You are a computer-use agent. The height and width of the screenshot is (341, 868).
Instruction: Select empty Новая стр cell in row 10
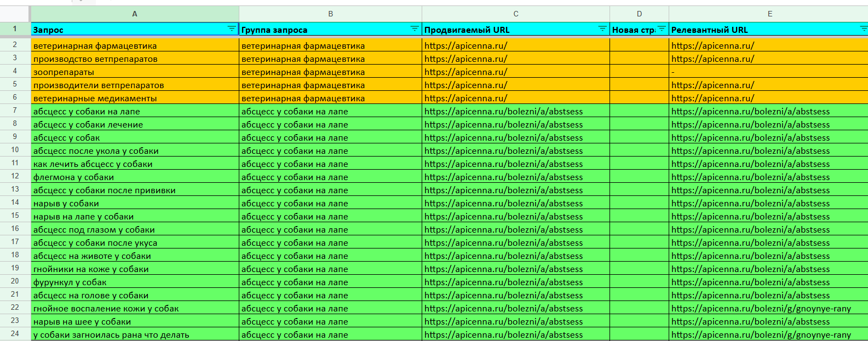click(x=640, y=151)
